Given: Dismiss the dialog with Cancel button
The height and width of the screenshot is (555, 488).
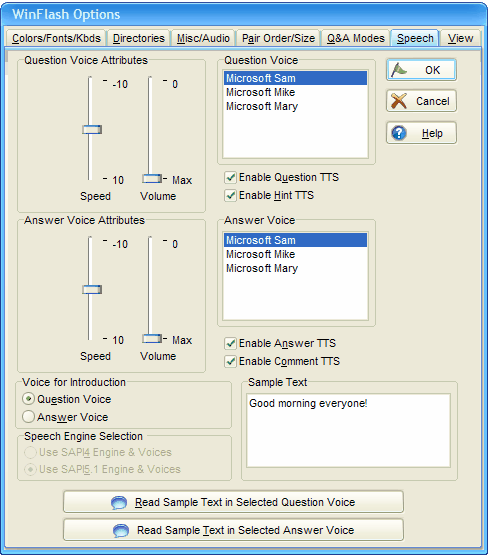Looking at the screenshot, I should 421,101.
